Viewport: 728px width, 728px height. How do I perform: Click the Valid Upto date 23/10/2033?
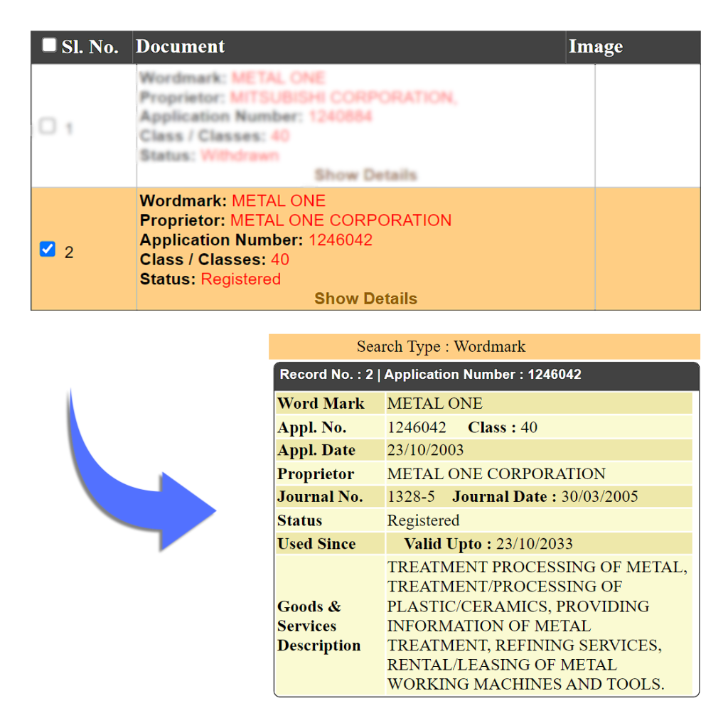534,545
